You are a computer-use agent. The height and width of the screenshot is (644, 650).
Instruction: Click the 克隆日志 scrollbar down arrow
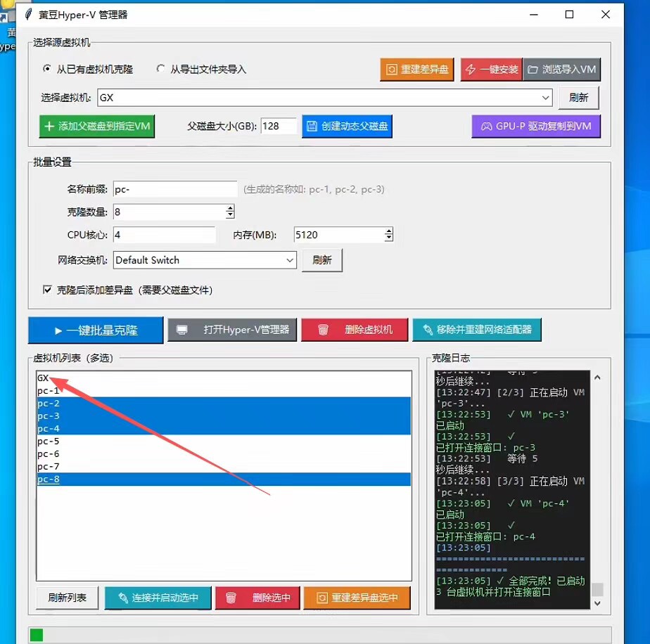click(x=597, y=603)
